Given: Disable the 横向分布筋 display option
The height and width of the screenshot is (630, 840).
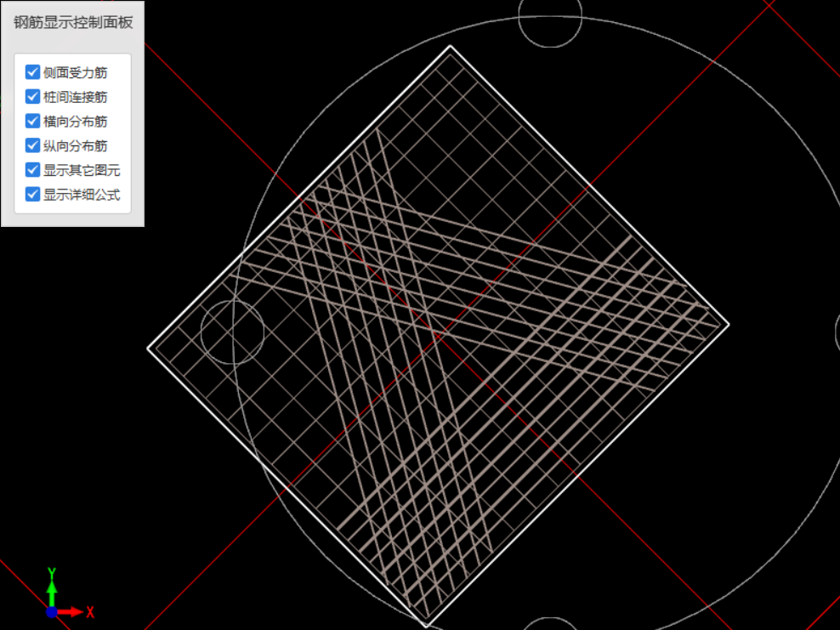Looking at the screenshot, I should 32,121.
